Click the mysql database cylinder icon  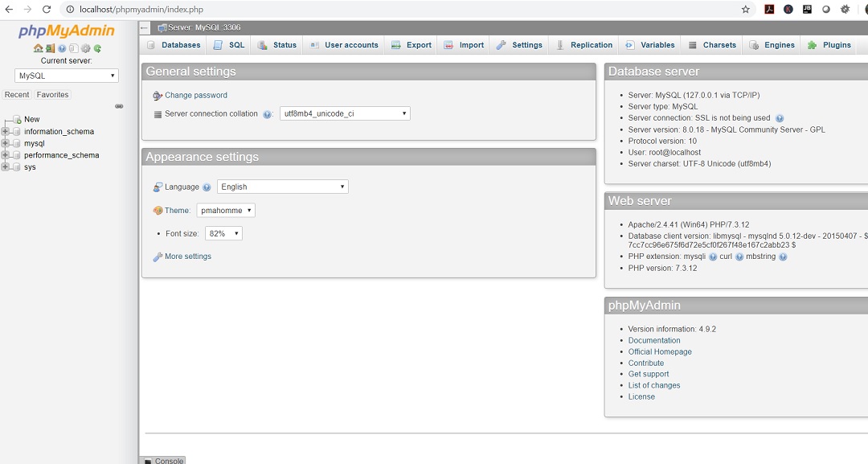(x=17, y=143)
